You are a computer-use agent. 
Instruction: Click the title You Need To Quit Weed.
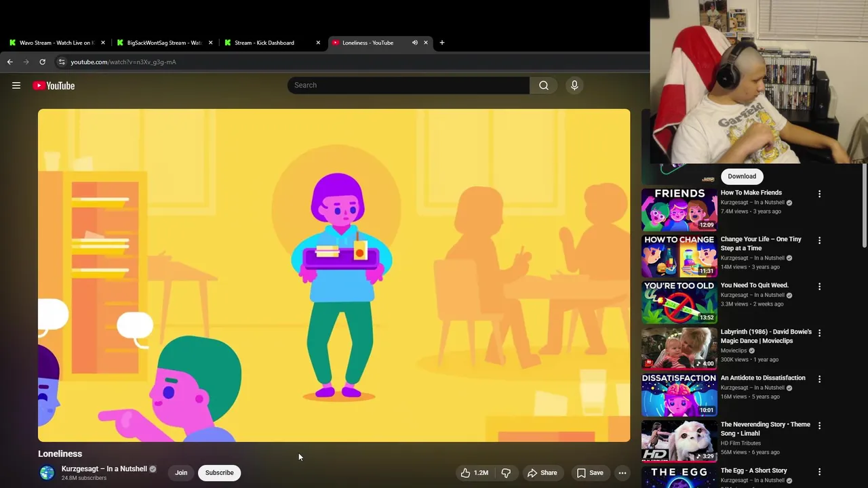(x=755, y=285)
